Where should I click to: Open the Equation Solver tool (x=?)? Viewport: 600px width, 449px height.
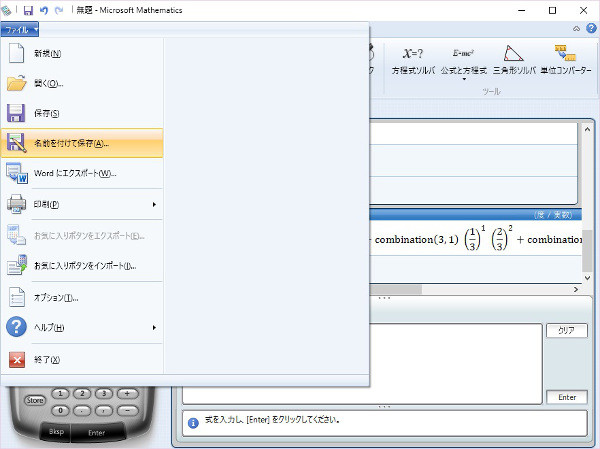tap(413, 61)
